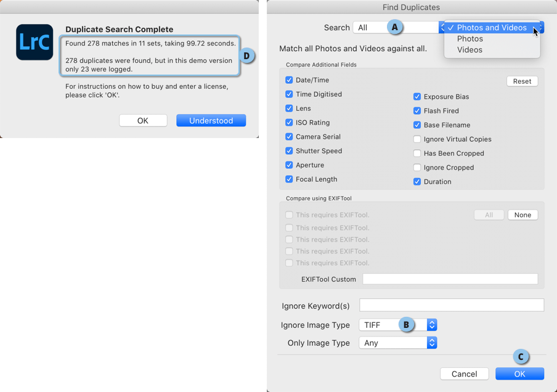Click the Understood button
The image size is (557, 392).
point(211,120)
